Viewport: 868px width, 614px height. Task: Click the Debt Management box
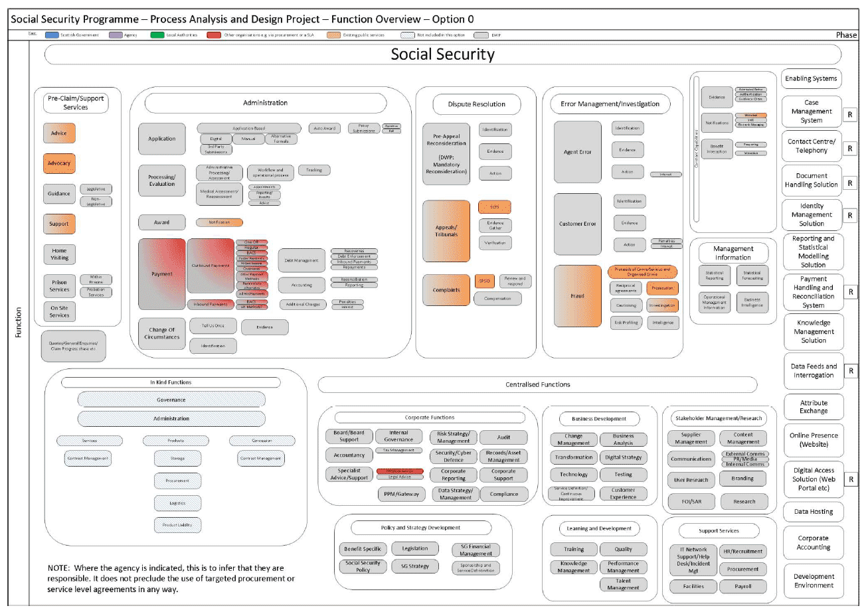tap(302, 261)
